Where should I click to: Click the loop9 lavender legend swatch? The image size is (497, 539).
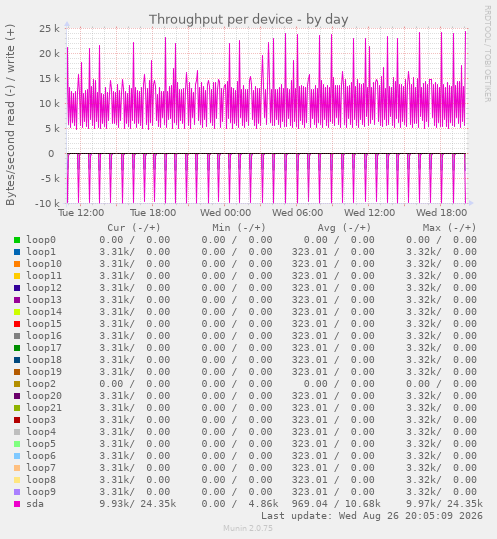point(17,492)
